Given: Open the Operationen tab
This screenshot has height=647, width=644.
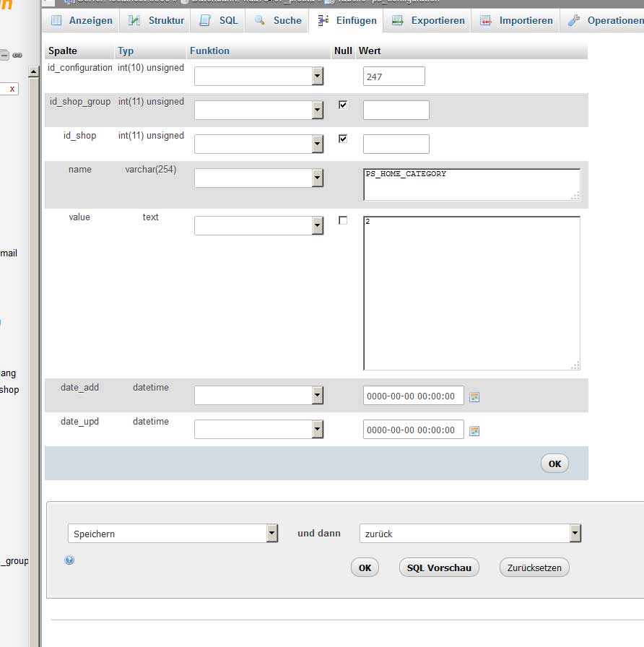Looking at the screenshot, I should (x=602, y=21).
